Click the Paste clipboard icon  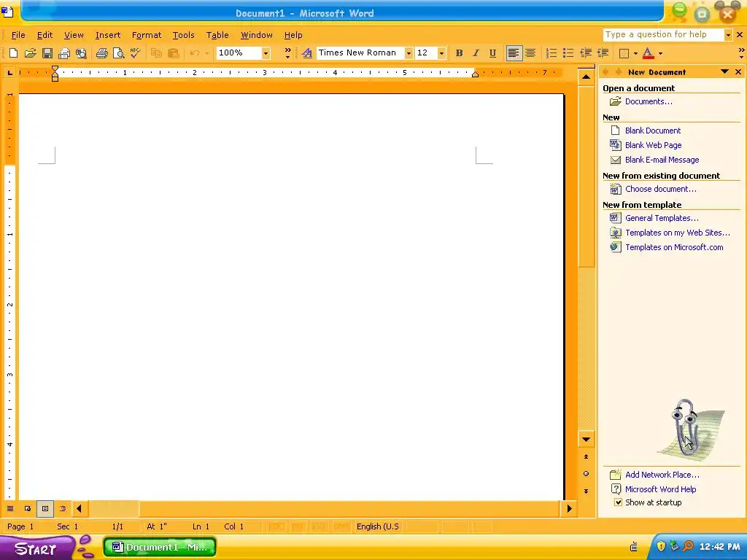tap(174, 53)
